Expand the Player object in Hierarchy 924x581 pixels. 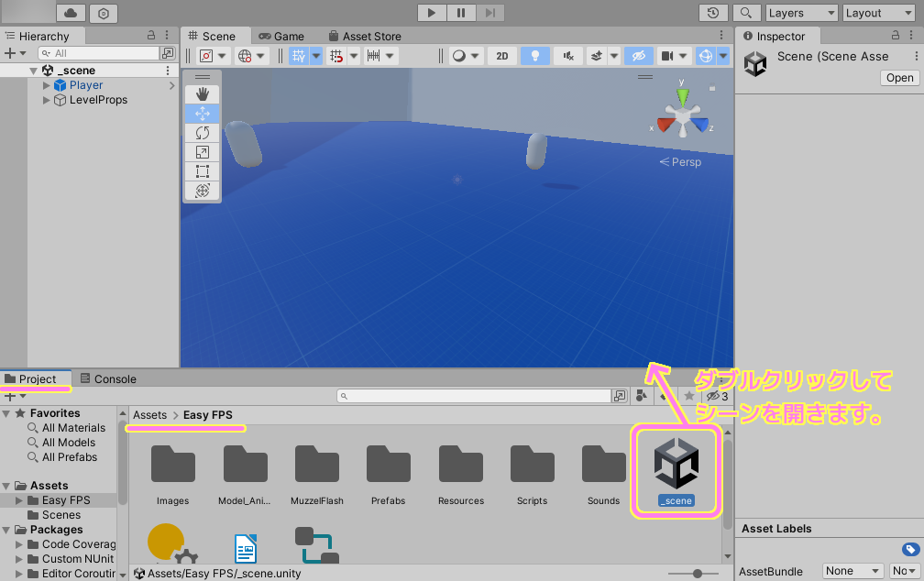48,85
